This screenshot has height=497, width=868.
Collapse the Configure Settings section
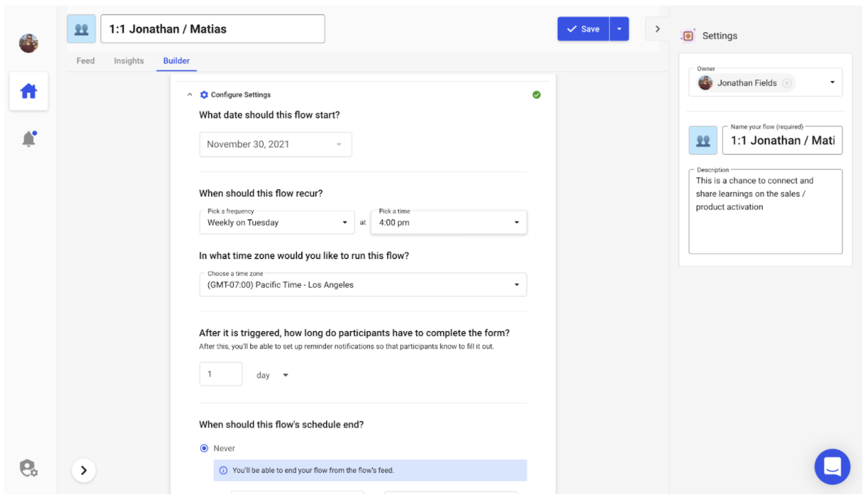pos(190,95)
